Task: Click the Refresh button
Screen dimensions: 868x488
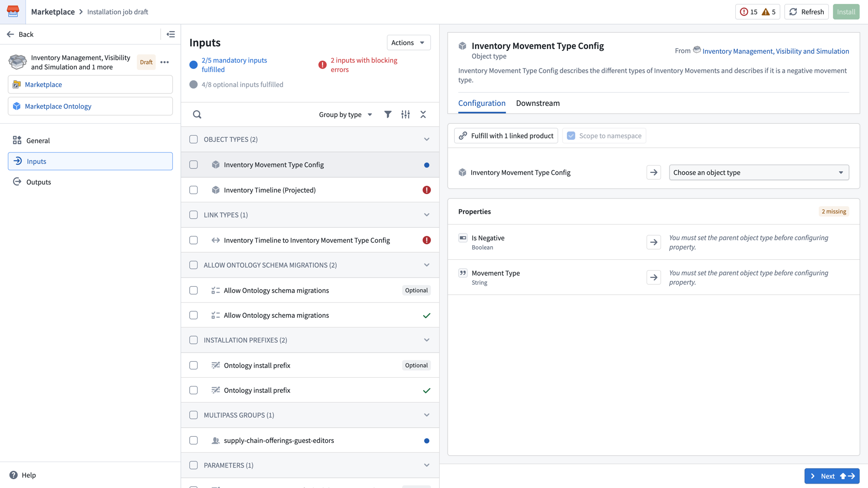Action: [806, 12]
